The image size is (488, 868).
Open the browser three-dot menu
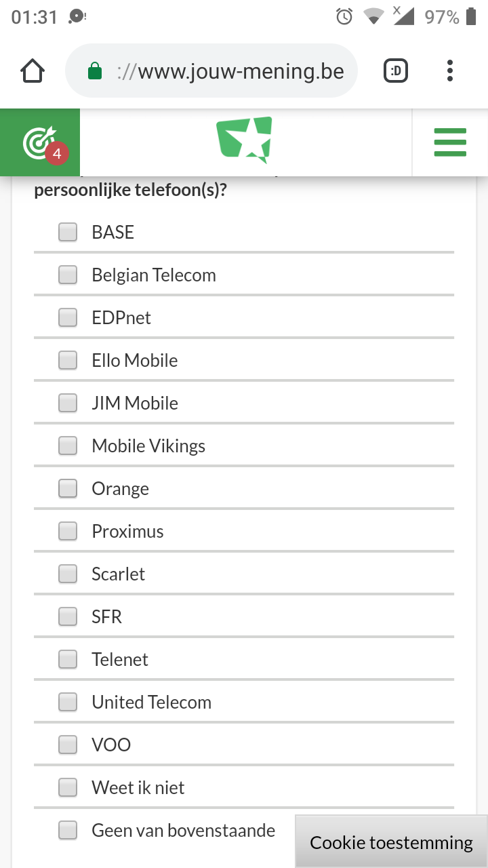click(450, 71)
